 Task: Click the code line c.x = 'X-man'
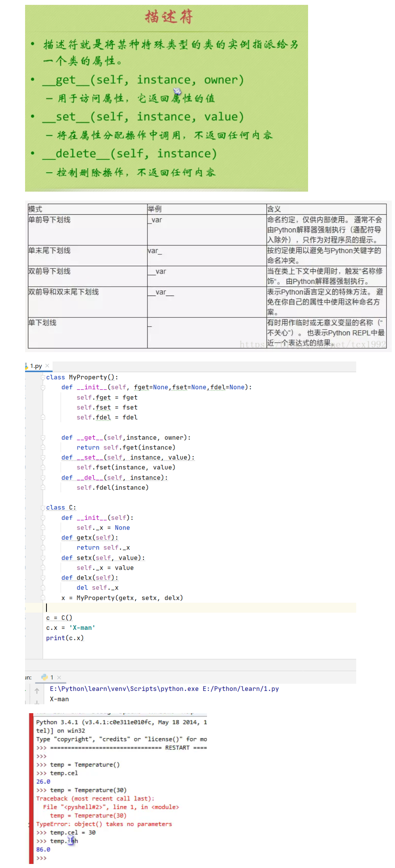pyautogui.click(x=70, y=628)
